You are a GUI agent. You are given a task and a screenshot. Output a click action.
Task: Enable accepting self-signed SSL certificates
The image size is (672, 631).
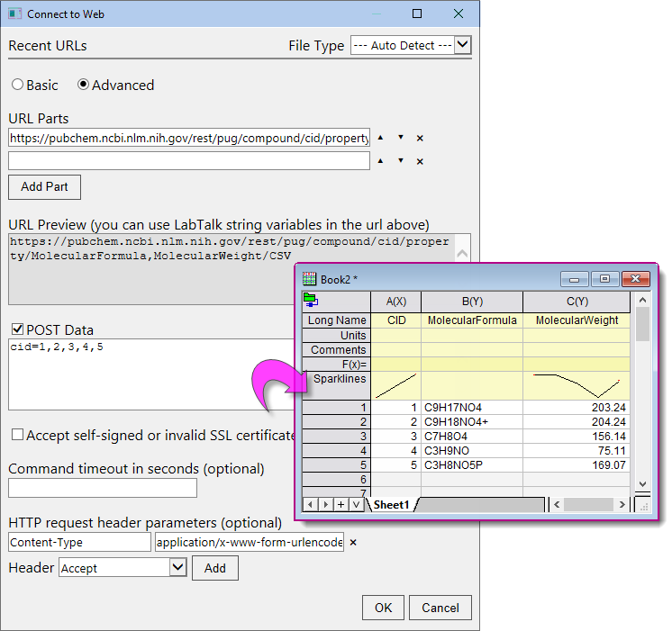[16, 435]
